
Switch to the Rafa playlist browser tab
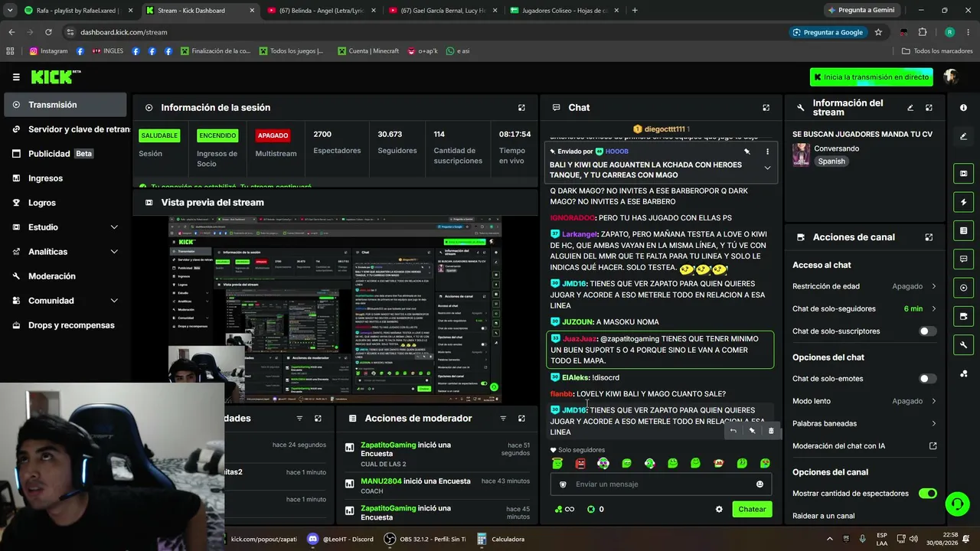pyautogui.click(x=79, y=11)
